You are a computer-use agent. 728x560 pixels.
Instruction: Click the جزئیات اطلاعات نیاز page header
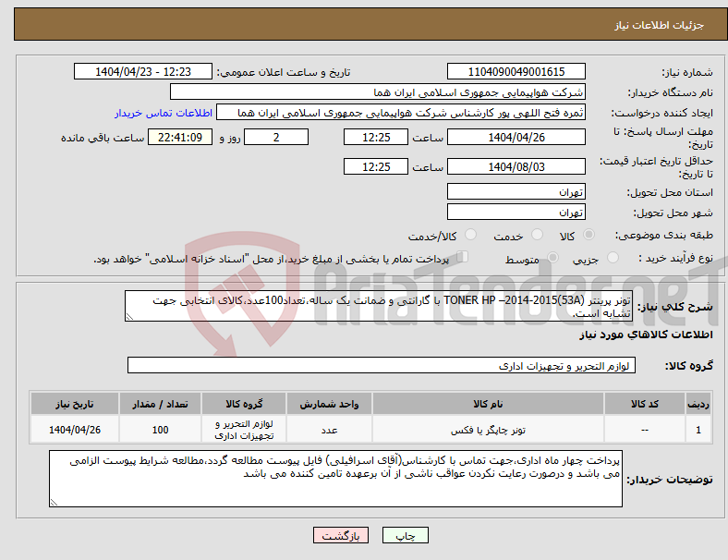click(660, 25)
